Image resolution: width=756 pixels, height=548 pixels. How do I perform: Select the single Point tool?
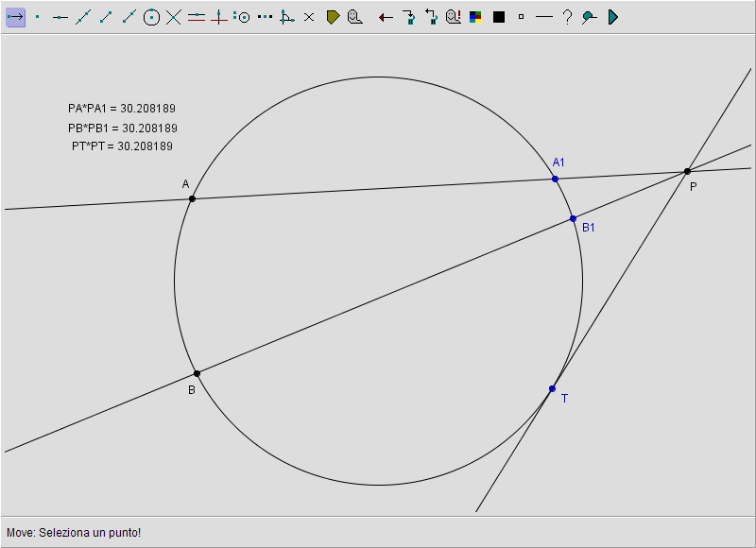[x=38, y=17]
